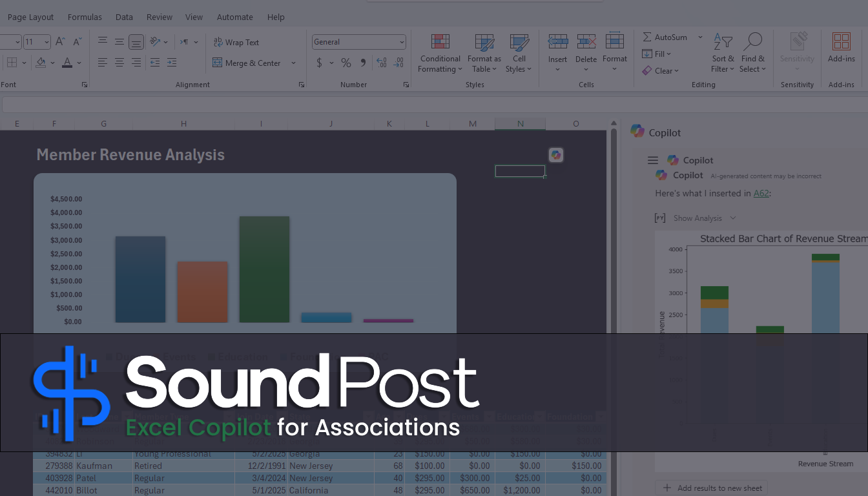Switch to the Review tab
Image resolution: width=868 pixels, height=496 pixels.
pos(160,17)
